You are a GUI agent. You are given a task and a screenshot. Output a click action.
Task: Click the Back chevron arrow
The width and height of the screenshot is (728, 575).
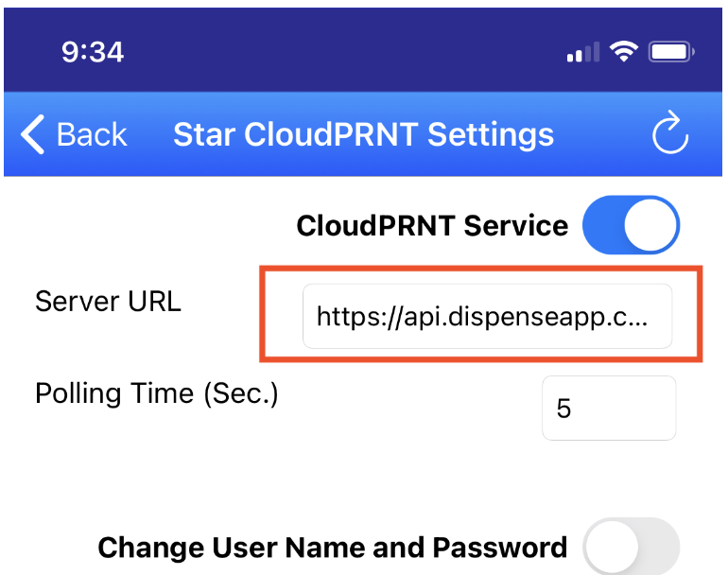pos(32,134)
